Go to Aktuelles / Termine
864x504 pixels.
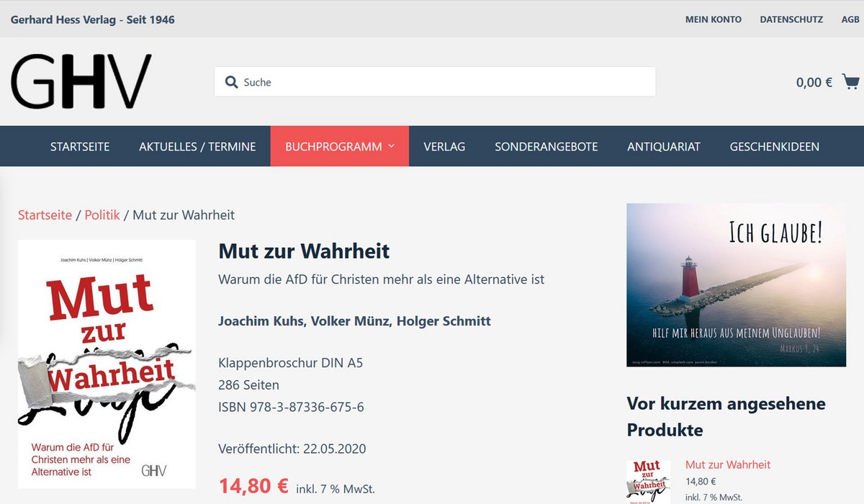(x=197, y=146)
